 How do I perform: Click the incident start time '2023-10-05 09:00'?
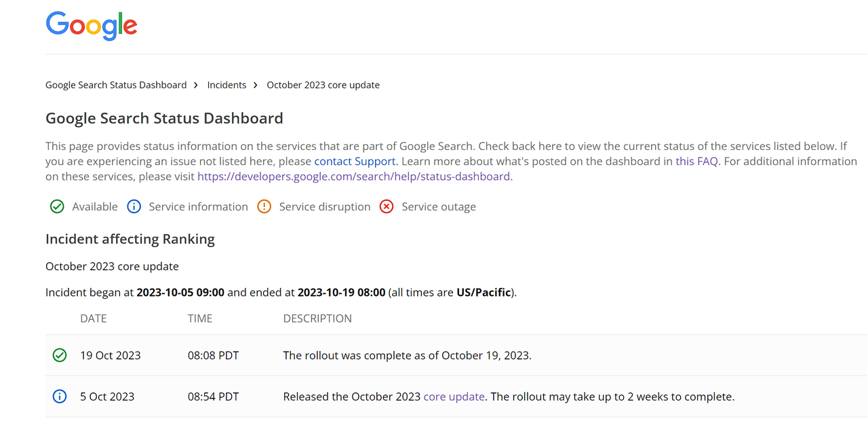click(x=180, y=293)
